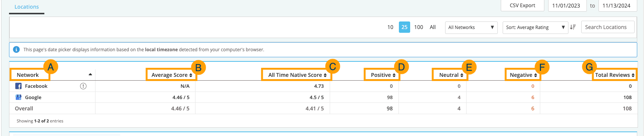This screenshot has width=644, height=136.
Task: Click Network column ascending sort arrow
Action: click(x=90, y=74)
